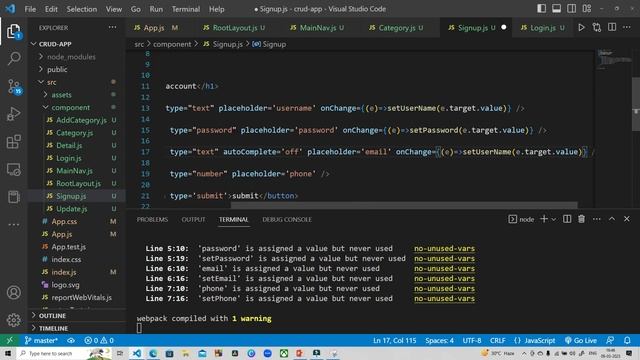This screenshot has width=640, height=360.
Task: Change the CRLF line ending setting
Action: [498, 340]
